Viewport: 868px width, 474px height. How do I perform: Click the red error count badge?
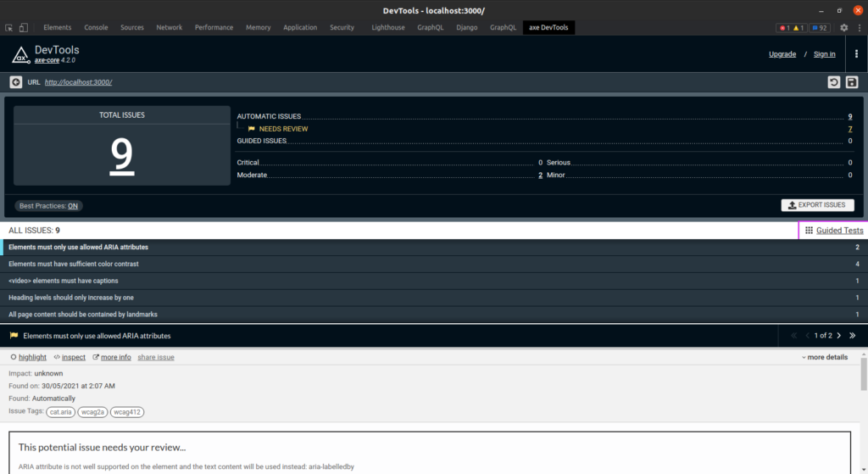[784, 28]
